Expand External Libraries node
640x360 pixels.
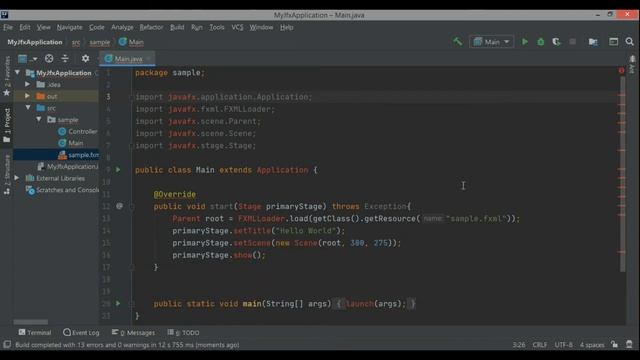click(17, 178)
